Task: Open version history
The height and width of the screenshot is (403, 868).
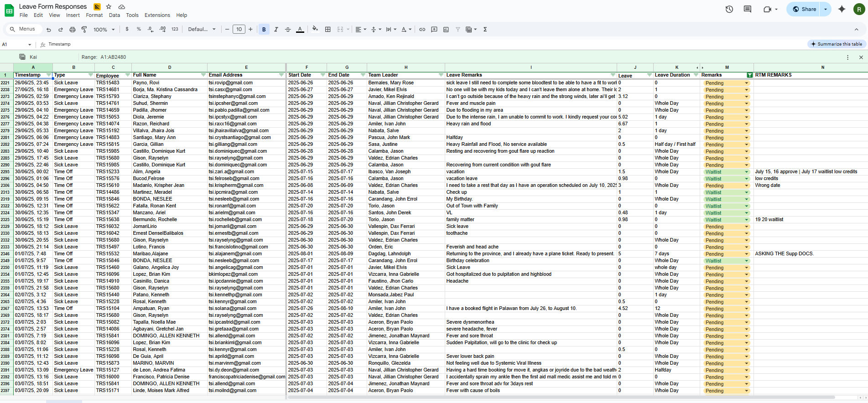Action: (729, 9)
